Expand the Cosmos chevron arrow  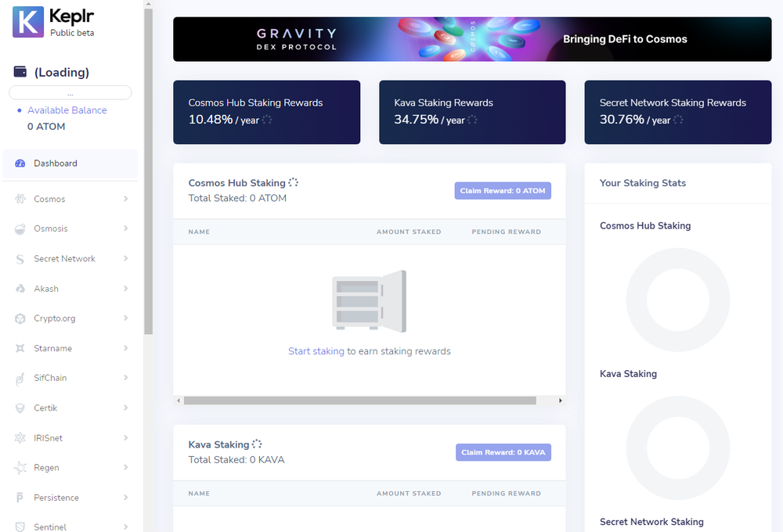coord(126,199)
